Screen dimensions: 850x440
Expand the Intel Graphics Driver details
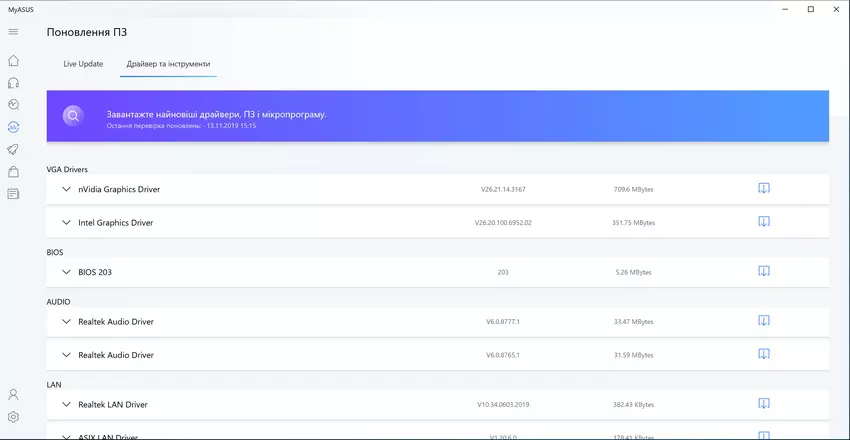pos(66,222)
